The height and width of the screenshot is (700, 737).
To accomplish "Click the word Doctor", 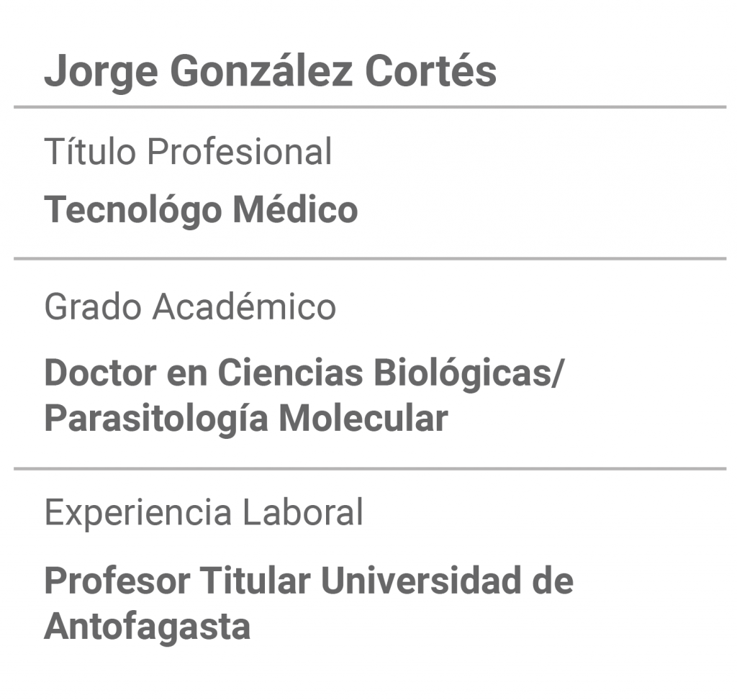I will (x=100, y=373).
